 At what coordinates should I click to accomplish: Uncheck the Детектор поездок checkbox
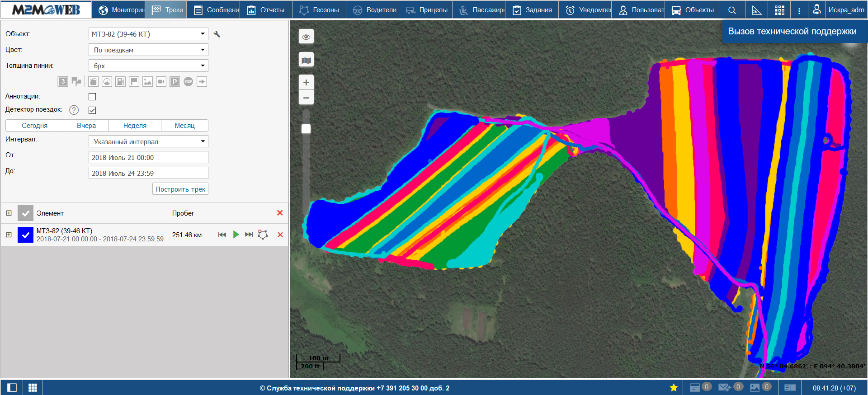[x=92, y=110]
